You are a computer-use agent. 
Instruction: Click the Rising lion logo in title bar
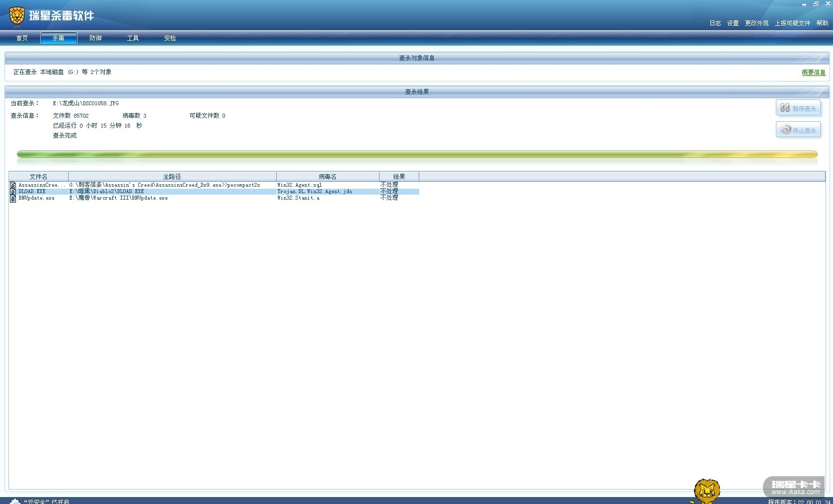(17, 16)
